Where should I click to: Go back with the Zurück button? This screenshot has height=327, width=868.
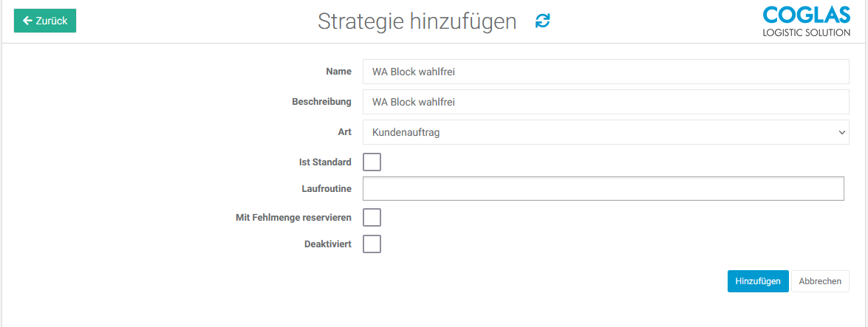click(x=45, y=21)
